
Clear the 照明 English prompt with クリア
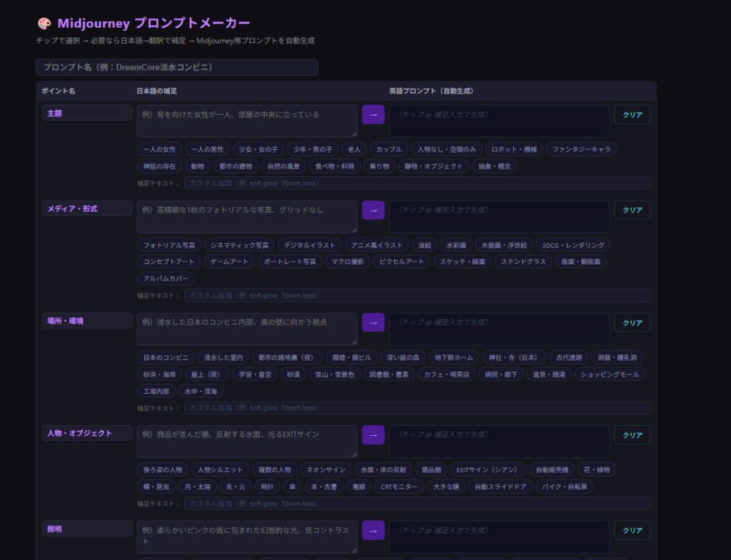point(632,530)
